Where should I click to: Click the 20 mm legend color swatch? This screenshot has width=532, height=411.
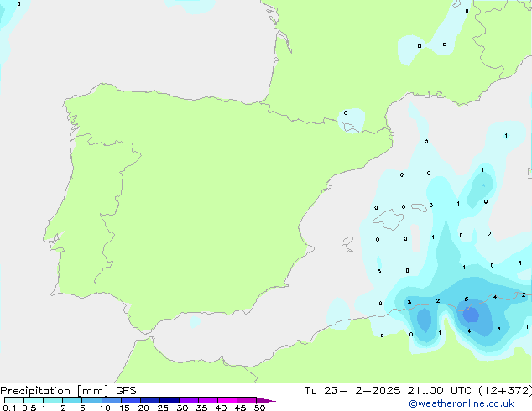point(149,400)
